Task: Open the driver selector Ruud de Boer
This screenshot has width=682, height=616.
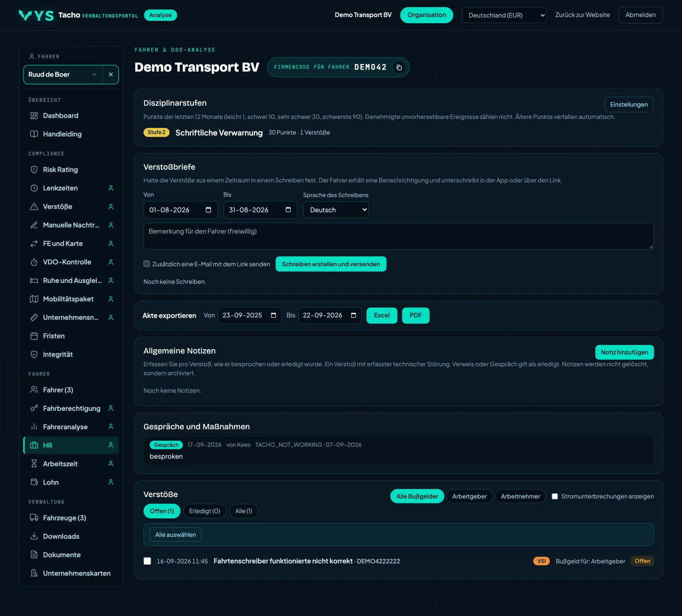Action: [x=63, y=75]
